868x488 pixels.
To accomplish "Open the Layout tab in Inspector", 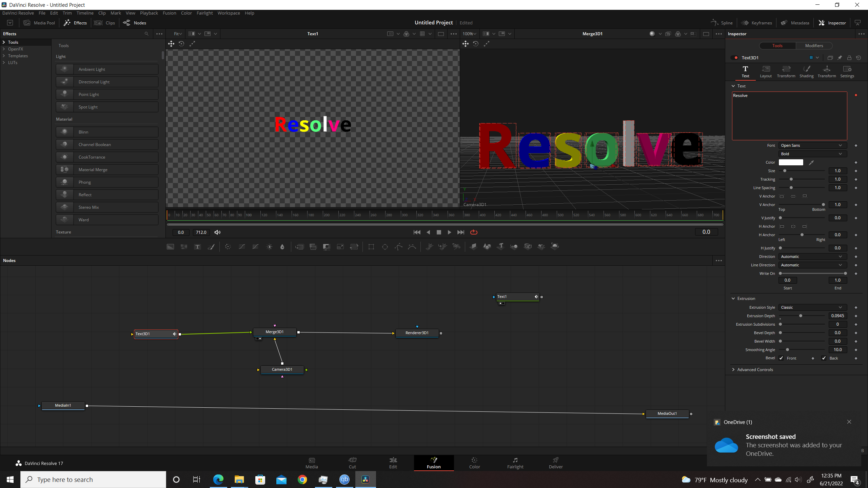I will click(766, 72).
